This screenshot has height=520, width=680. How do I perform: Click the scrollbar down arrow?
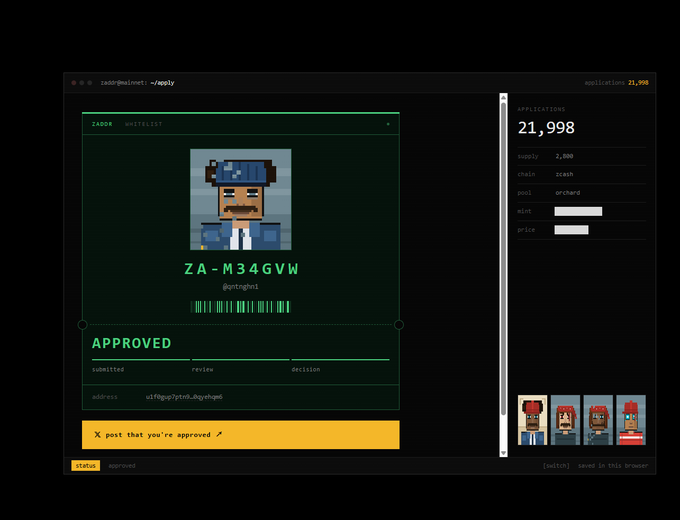503,453
